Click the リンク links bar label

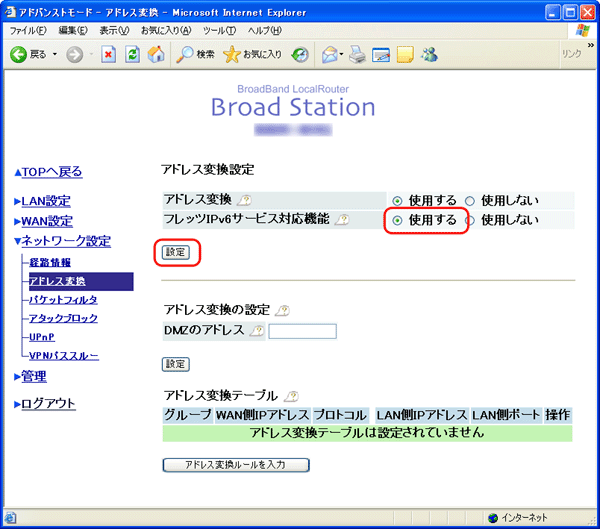point(572,54)
